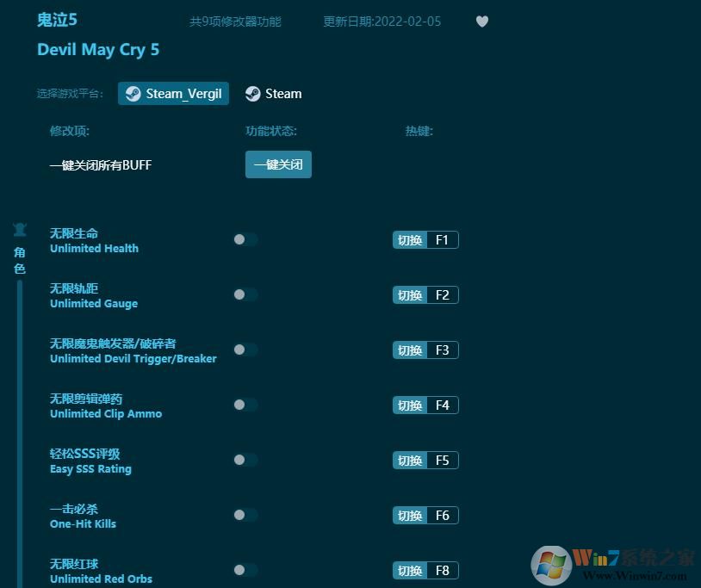
Task: Toggle Unlimited Gauge switch
Action: pyautogui.click(x=246, y=294)
